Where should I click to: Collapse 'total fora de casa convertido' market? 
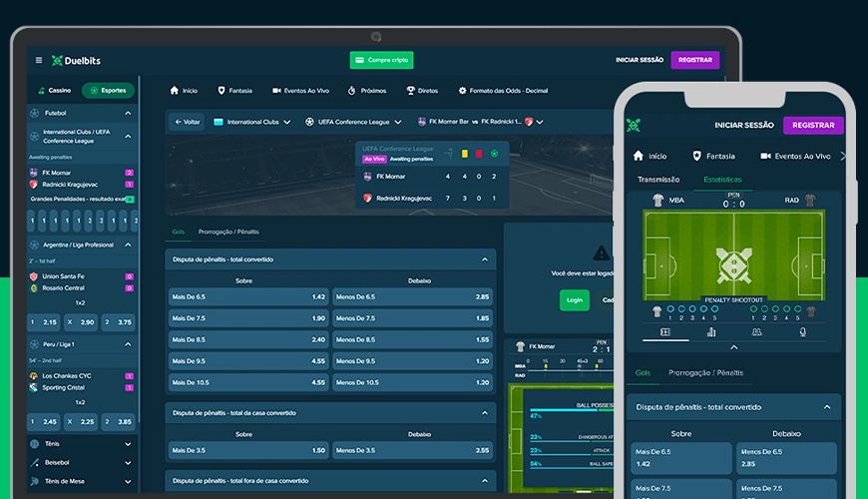tap(485, 481)
